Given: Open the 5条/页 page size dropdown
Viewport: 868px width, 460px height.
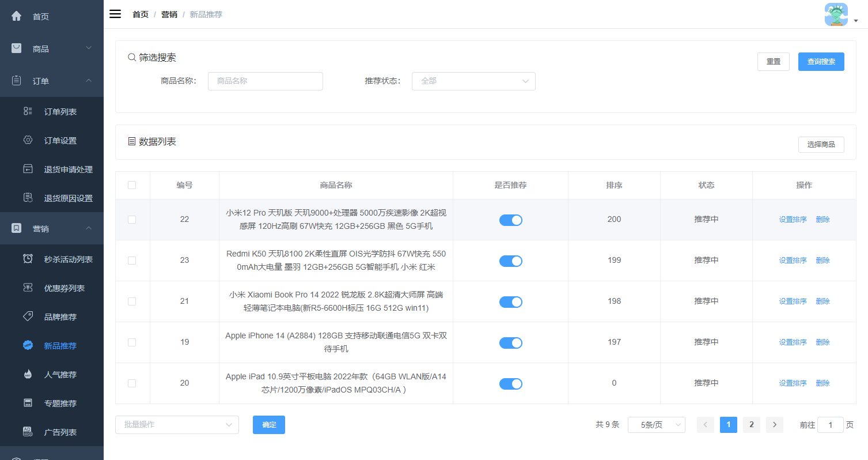Looking at the screenshot, I should pyautogui.click(x=657, y=425).
